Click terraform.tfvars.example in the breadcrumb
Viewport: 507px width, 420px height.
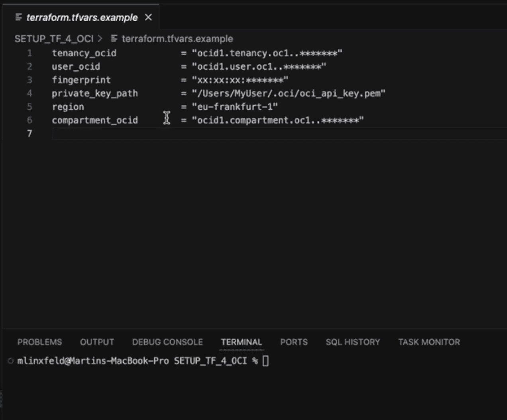coord(177,39)
